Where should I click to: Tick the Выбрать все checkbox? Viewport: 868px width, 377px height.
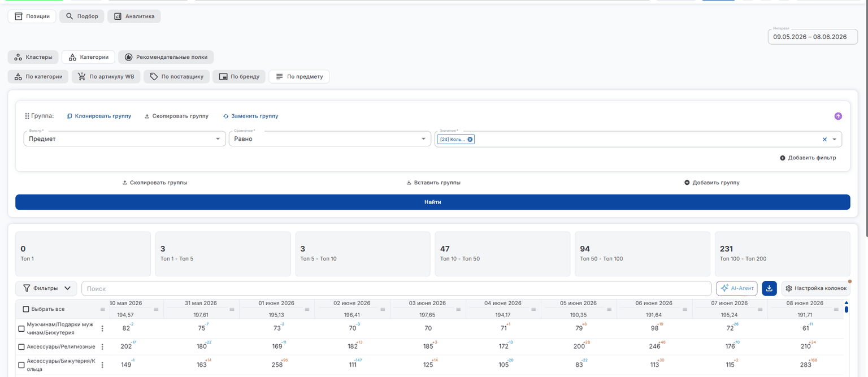point(26,309)
